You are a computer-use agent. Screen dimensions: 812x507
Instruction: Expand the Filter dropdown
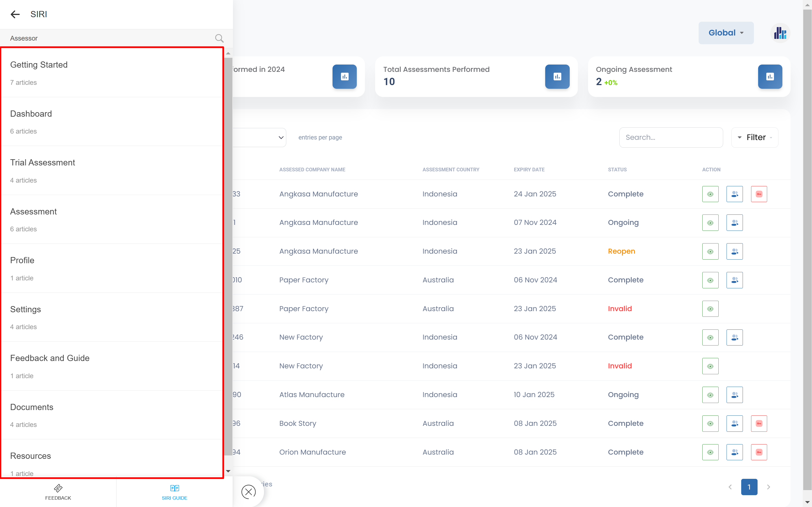755,137
